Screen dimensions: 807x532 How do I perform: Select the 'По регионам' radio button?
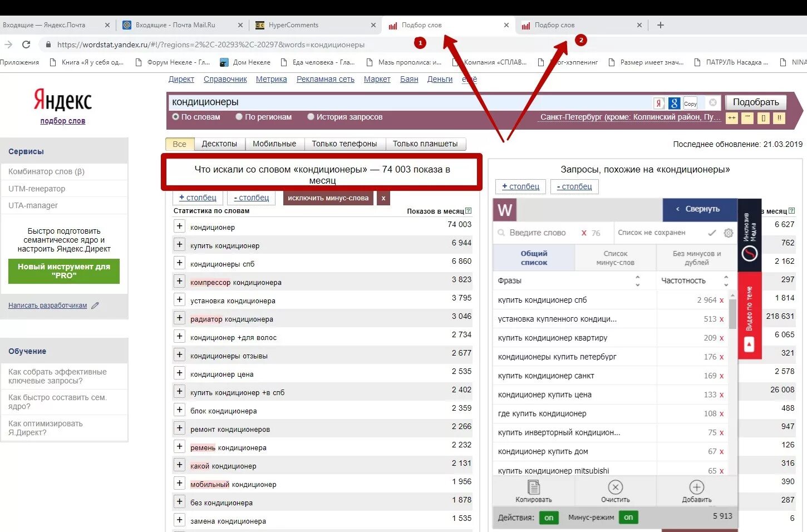point(239,117)
